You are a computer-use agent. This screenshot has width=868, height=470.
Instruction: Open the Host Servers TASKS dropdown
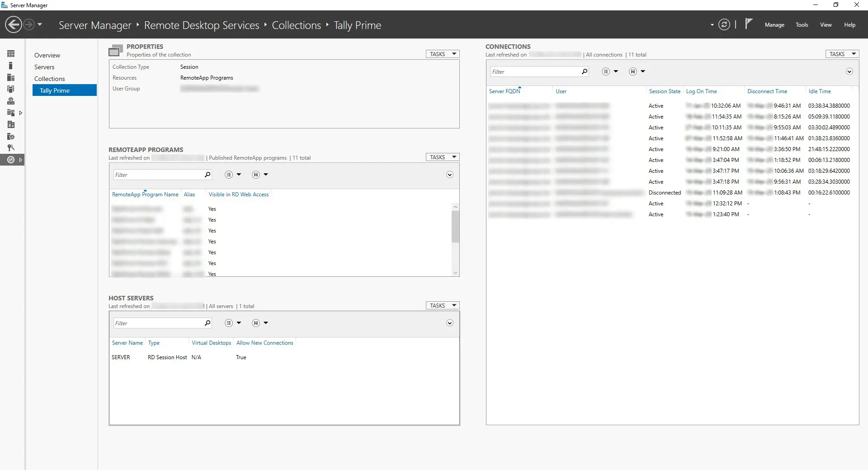click(x=443, y=305)
